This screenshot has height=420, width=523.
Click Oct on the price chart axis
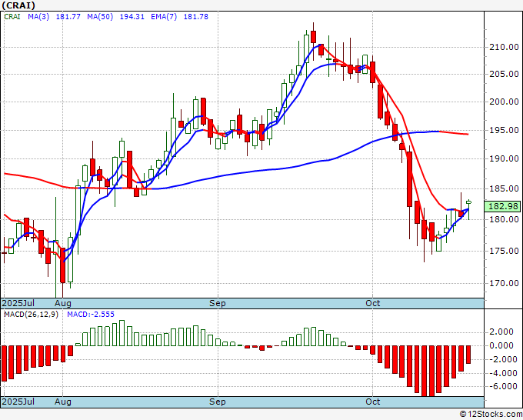pyautogui.click(x=372, y=303)
